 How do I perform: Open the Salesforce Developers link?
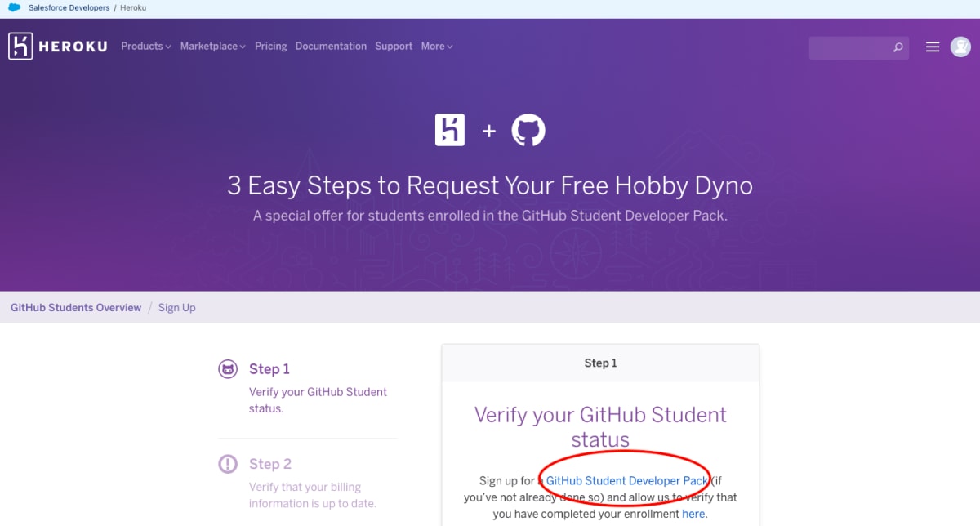(x=69, y=7)
